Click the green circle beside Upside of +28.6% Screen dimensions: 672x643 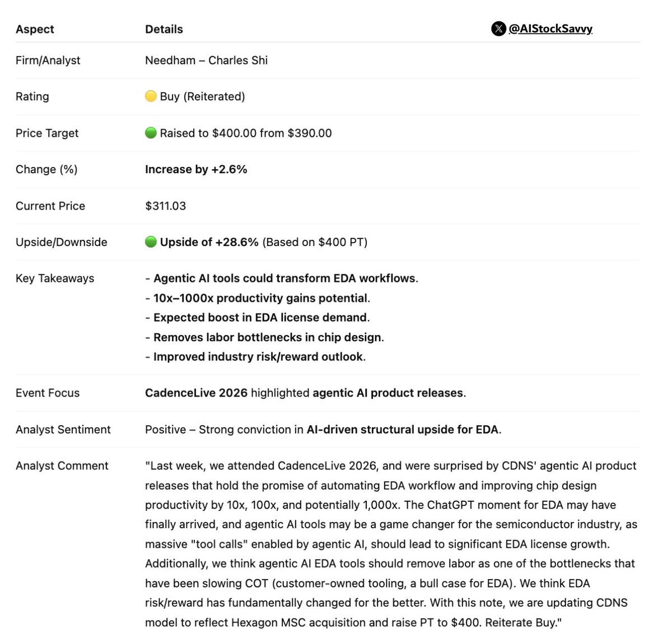(x=151, y=242)
